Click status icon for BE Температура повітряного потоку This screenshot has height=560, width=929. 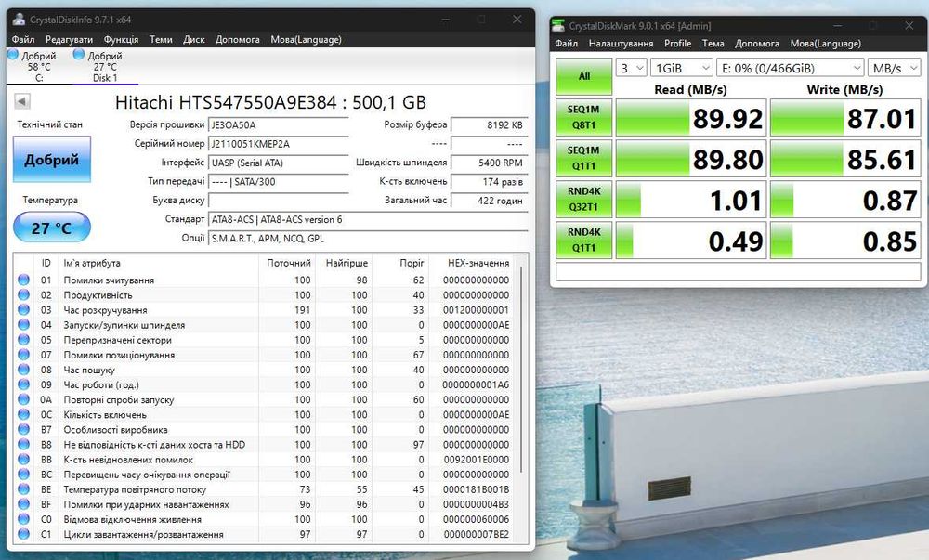pyautogui.click(x=24, y=489)
